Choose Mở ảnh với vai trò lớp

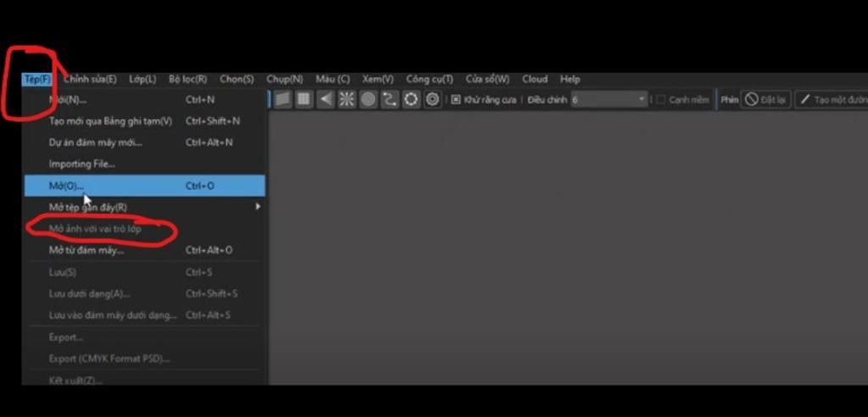pyautogui.click(x=144, y=228)
